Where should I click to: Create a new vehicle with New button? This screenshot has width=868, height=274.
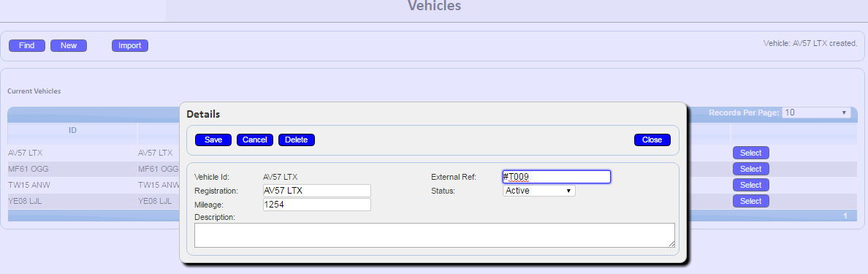click(69, 46)
